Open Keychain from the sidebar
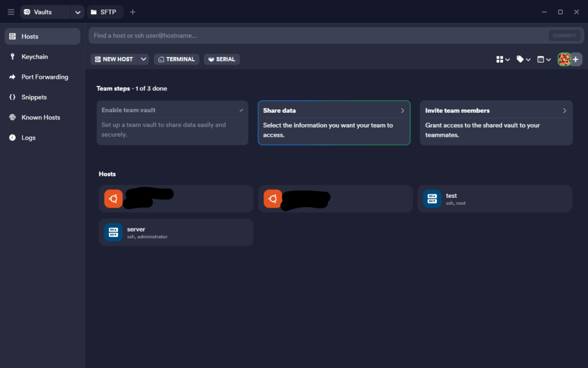 34,57
